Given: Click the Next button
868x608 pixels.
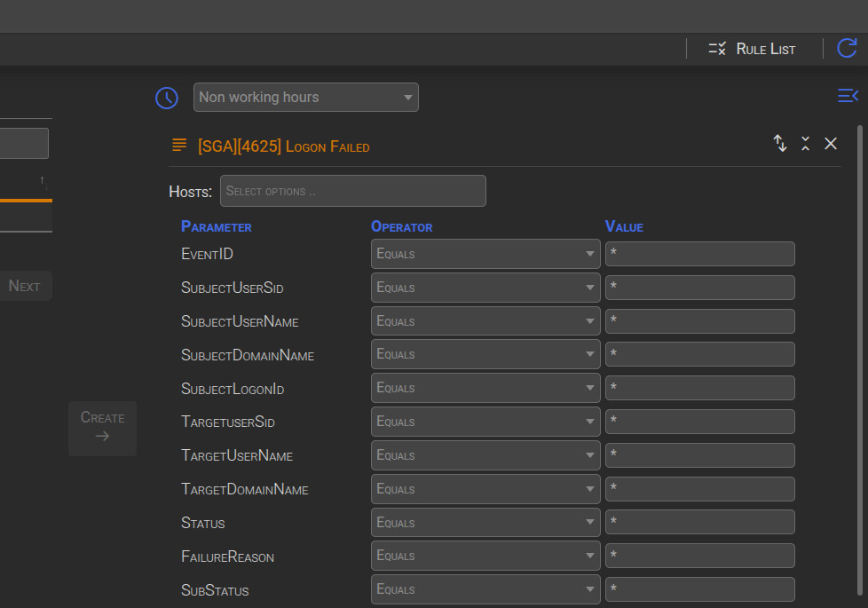Looking at the screenshot, I should (x=26, y=286).
